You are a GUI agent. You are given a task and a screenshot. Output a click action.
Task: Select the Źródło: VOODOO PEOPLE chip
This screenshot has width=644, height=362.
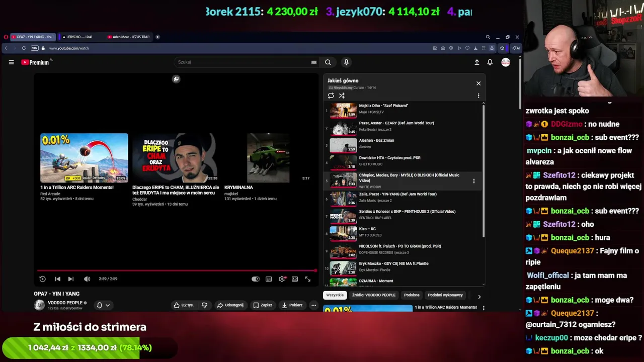[374, 295]
